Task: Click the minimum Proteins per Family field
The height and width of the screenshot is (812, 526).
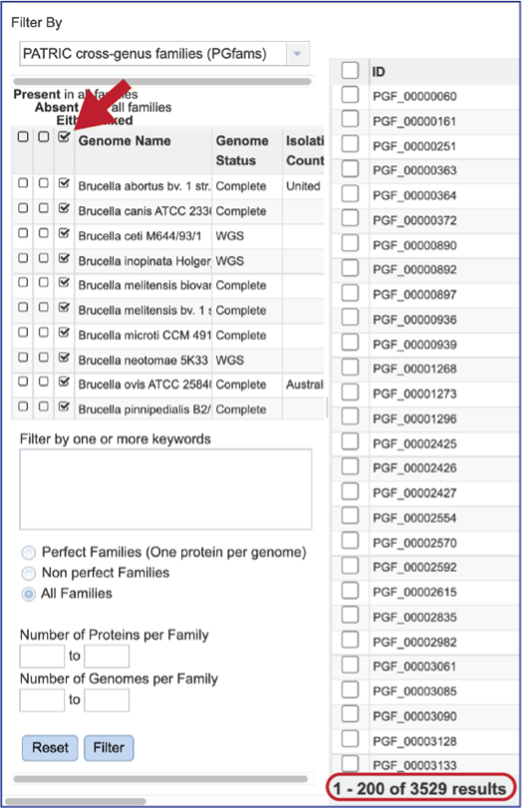Action: (42, 657)
